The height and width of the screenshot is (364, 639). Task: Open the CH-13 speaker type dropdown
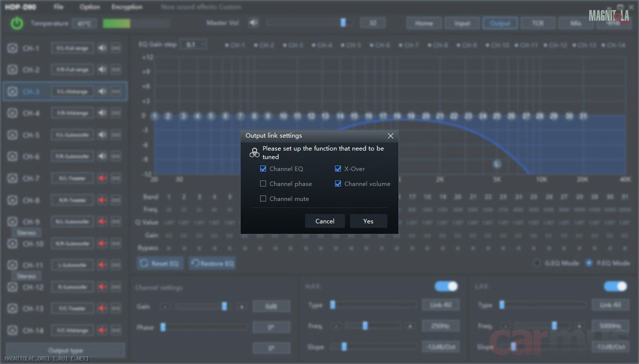72,309
